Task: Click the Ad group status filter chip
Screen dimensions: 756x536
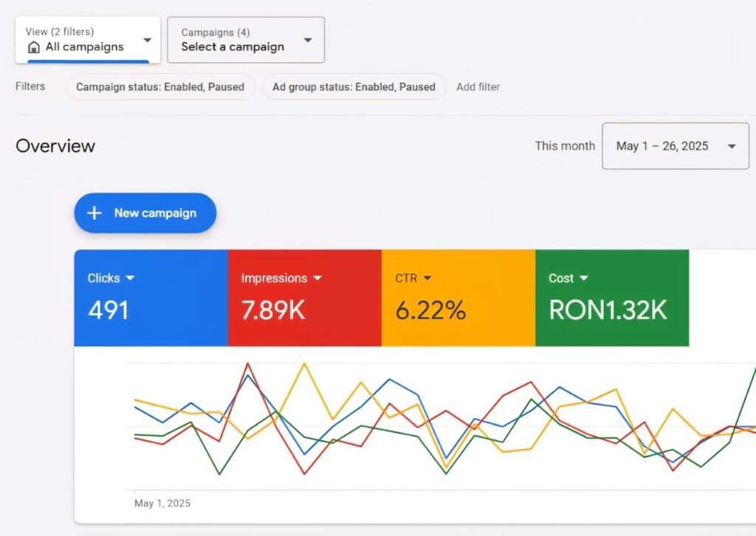Action: point(354,86)
